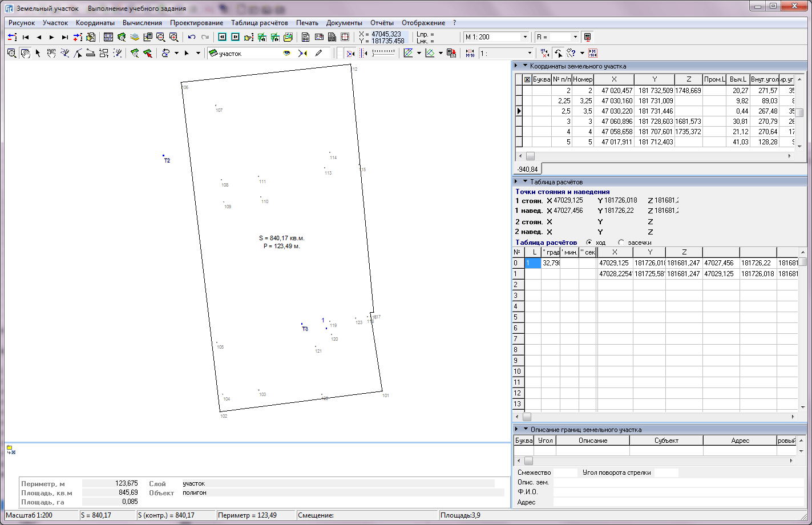Screen dimensions: 812x525
Task: Open the R = radius dropdown
Action: [x=575, y=37]
